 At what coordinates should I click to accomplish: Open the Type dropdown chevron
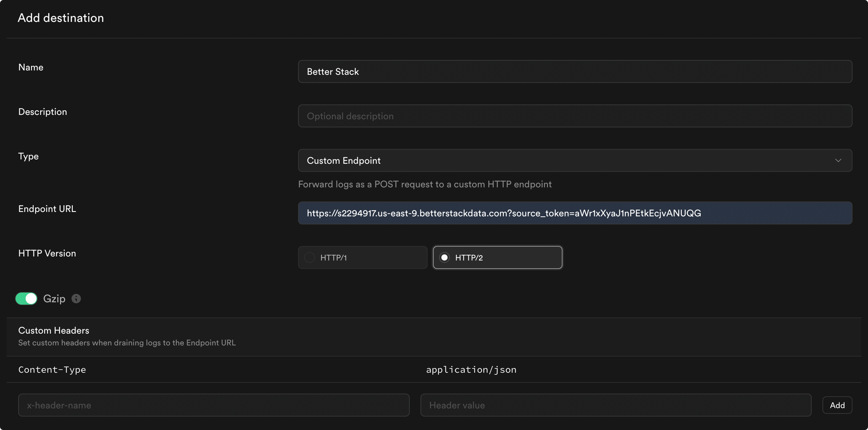click(839, 160)
